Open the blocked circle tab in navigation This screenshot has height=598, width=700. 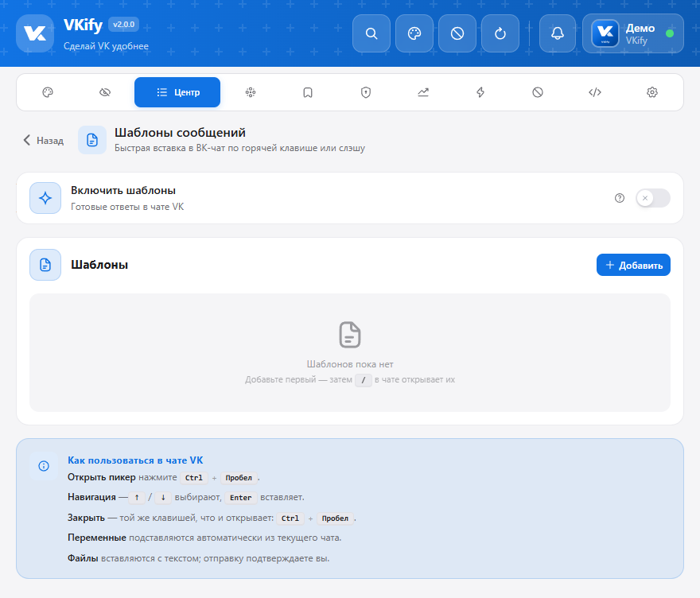click(538, 92)
